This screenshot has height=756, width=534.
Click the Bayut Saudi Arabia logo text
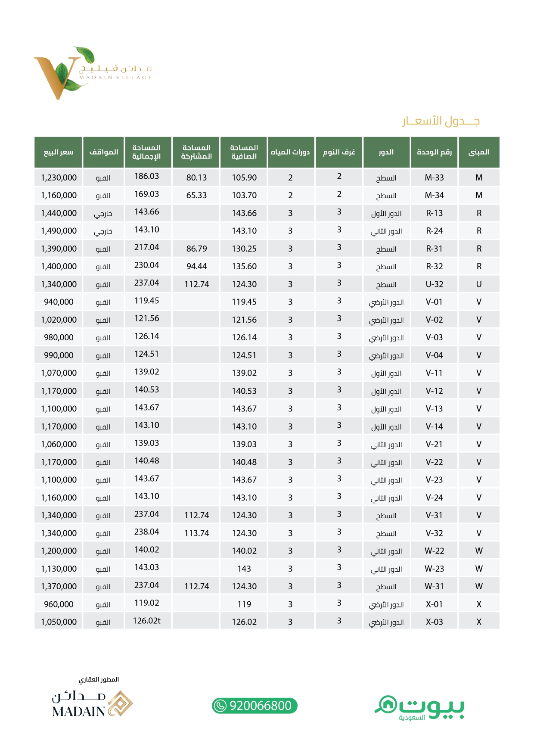pos(432,707)
